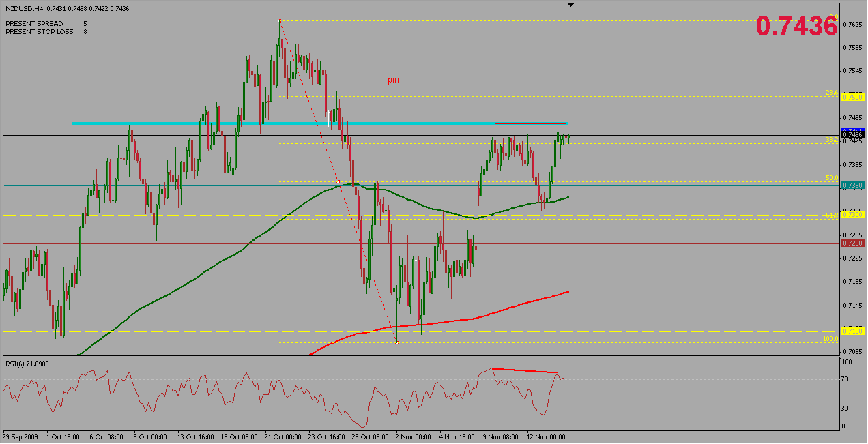Click the '2 Nov 00:00' time axis label
The height and width of the screenshot is (444, 868).
pos(413,436)
